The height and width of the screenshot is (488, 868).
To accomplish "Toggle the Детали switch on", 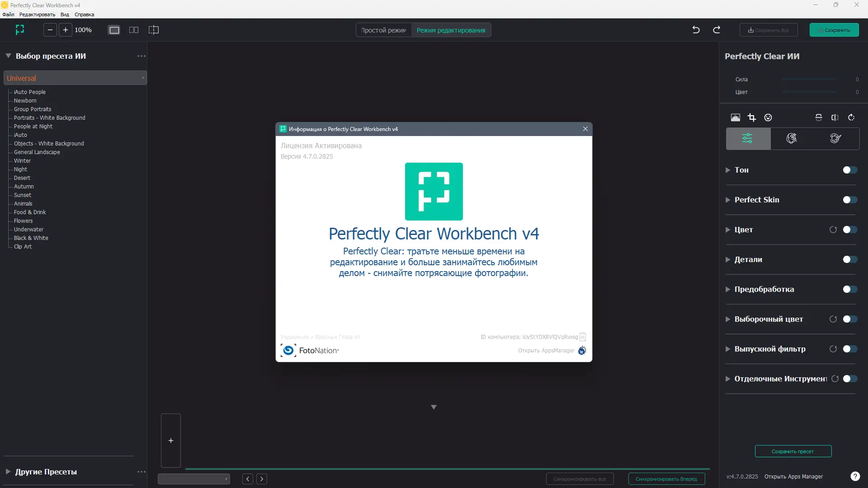I will pos(850,259).
